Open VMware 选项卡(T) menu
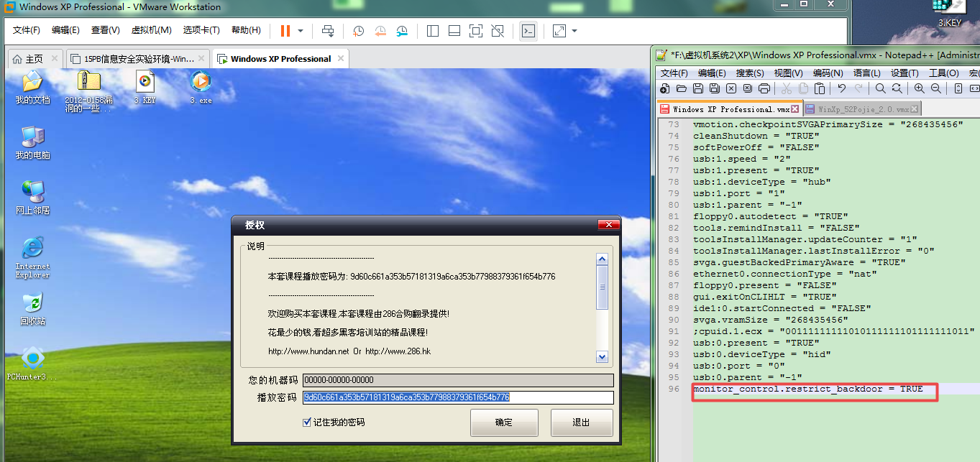 pyautogui.click(x=201, y=30)
